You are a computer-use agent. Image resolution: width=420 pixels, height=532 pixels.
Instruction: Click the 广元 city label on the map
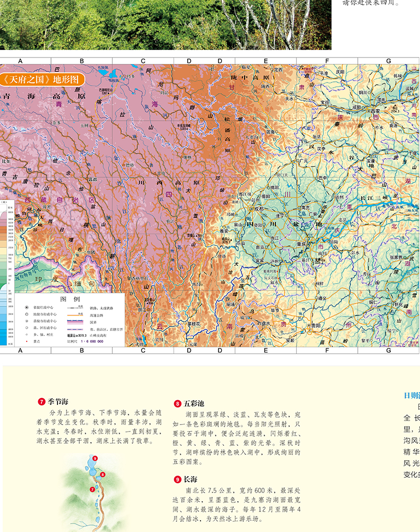click(x=304, y=161)
